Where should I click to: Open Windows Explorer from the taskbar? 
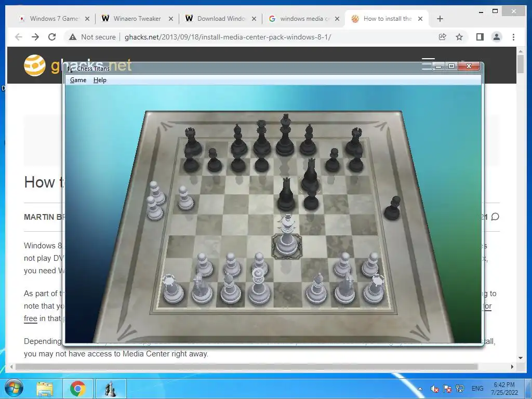pos(45,389)
